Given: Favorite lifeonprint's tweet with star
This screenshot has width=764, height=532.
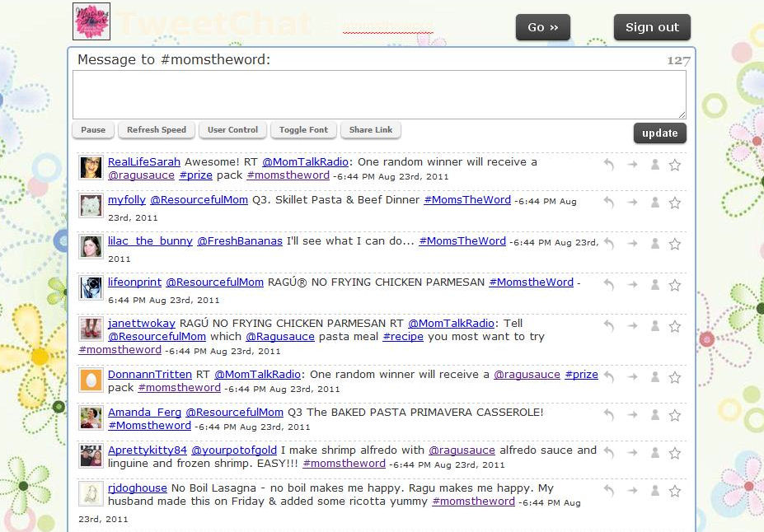Looking at the screenshot, I should 675,285.
